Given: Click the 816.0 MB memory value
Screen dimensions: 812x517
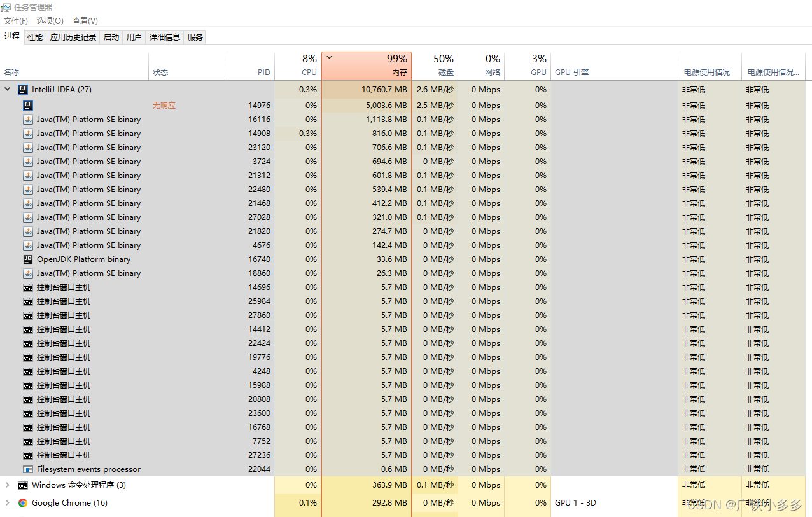Looking at the screenshot, I should click(389, 134).
